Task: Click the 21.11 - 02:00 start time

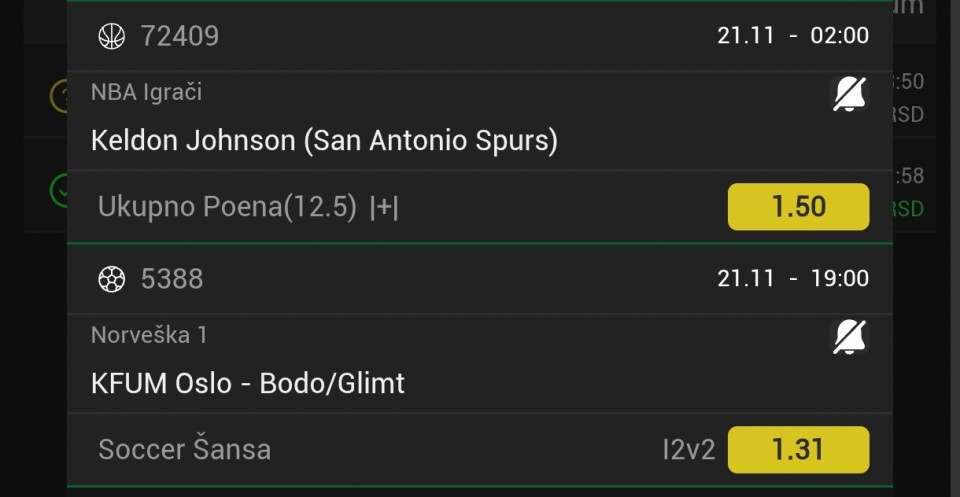Action: [792, 36]
